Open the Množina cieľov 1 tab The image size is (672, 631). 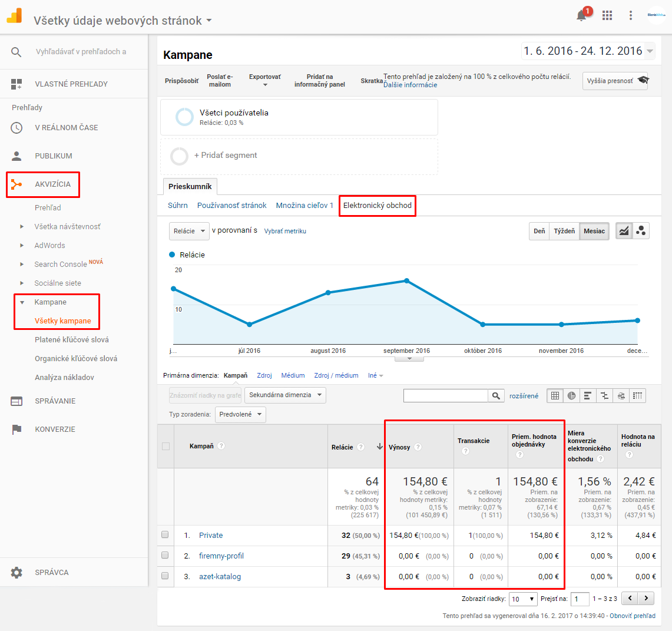tap(304, 205)
